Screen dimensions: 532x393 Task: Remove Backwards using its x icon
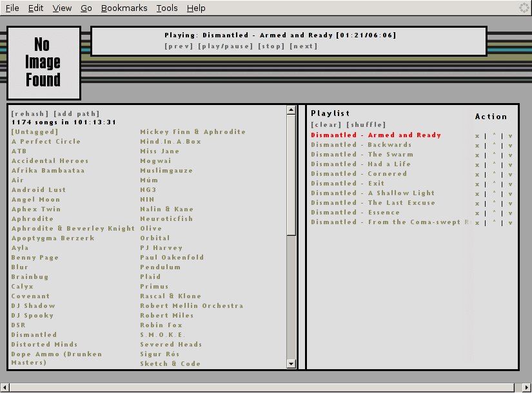point(477,146)
